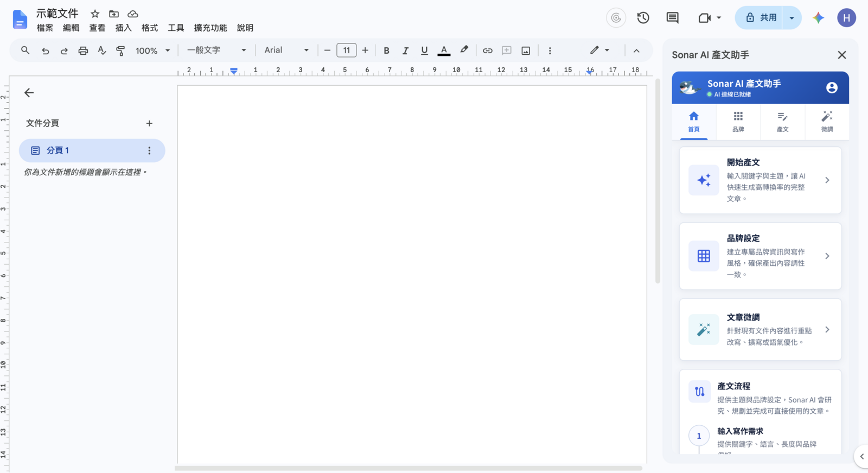
Task: Click the 示範文件 document title
Action: point(58,14)
